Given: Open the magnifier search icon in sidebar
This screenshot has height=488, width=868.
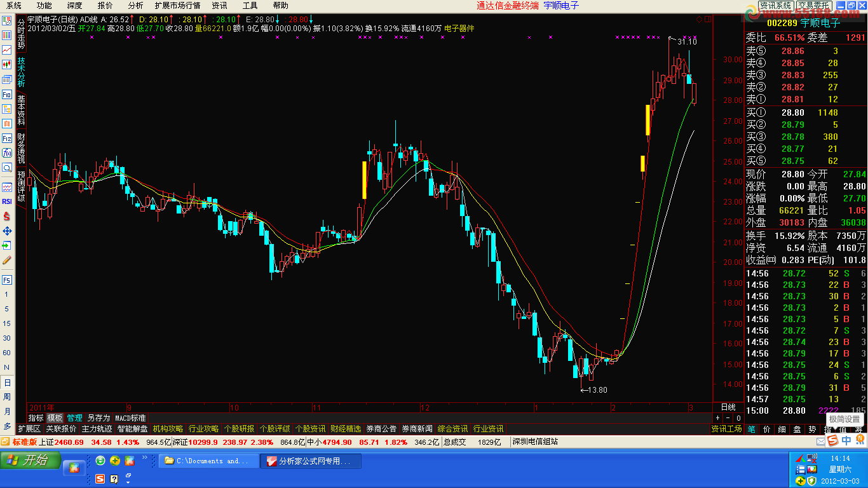Looking at the screenshot, I should click(x=7, y=168).
